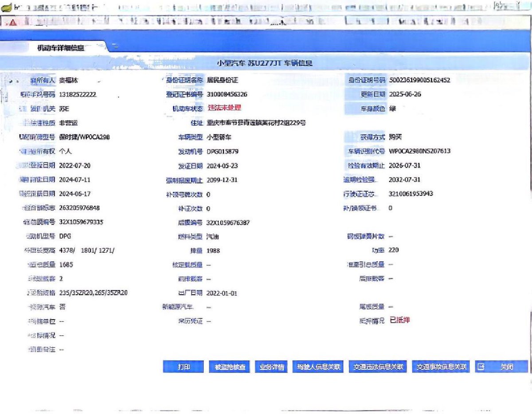Select registration certificate number 310008456326

[x=227, y=94]
